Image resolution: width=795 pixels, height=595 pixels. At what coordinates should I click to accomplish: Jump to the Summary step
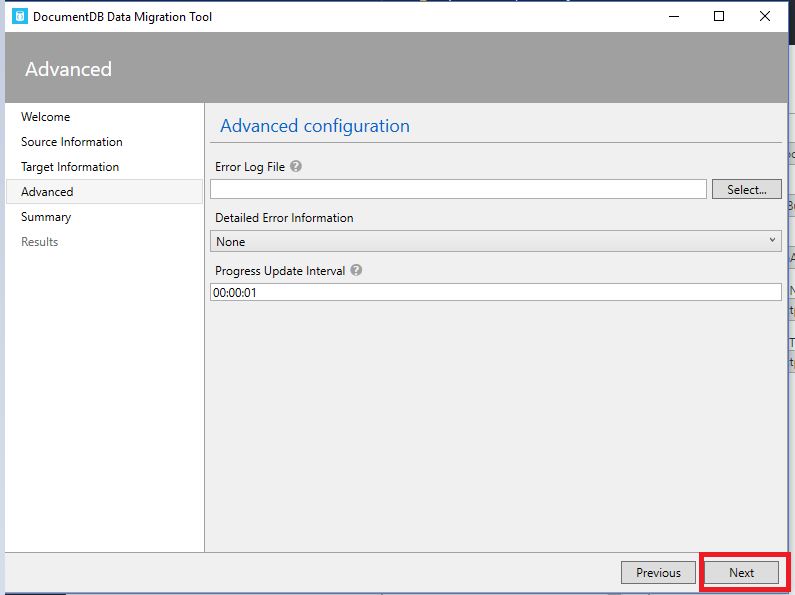pyautogui.click(x=46, y=217)
